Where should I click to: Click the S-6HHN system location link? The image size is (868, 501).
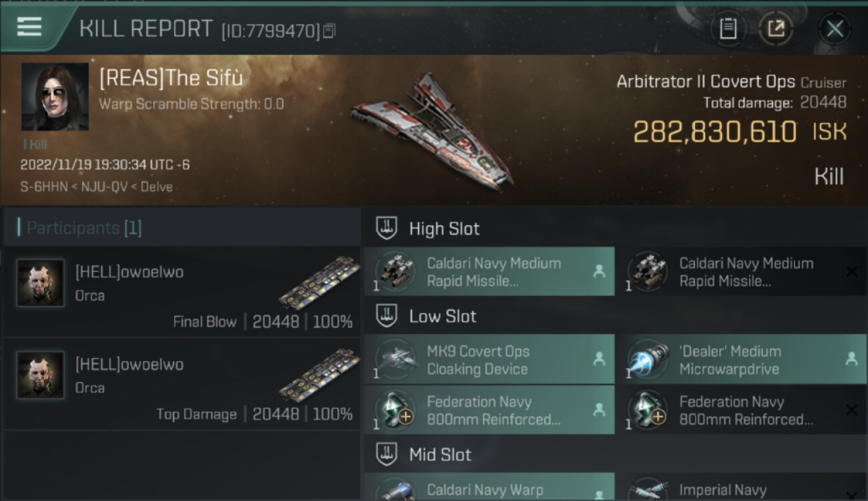click(43, 187)
